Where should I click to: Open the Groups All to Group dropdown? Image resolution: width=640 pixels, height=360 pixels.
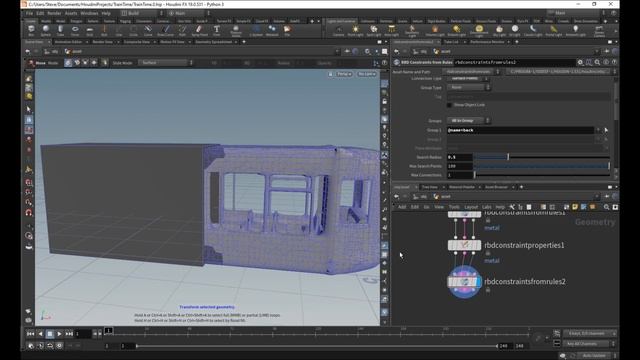469,121
